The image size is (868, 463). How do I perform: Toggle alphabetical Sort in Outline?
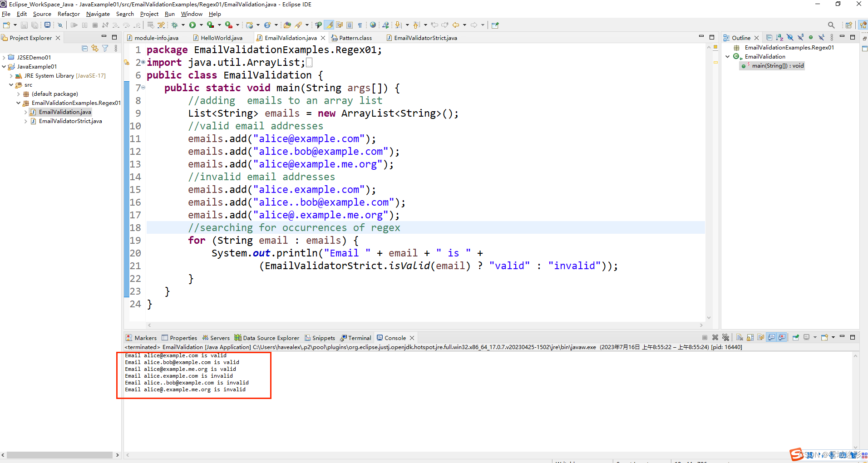(779, 38)
